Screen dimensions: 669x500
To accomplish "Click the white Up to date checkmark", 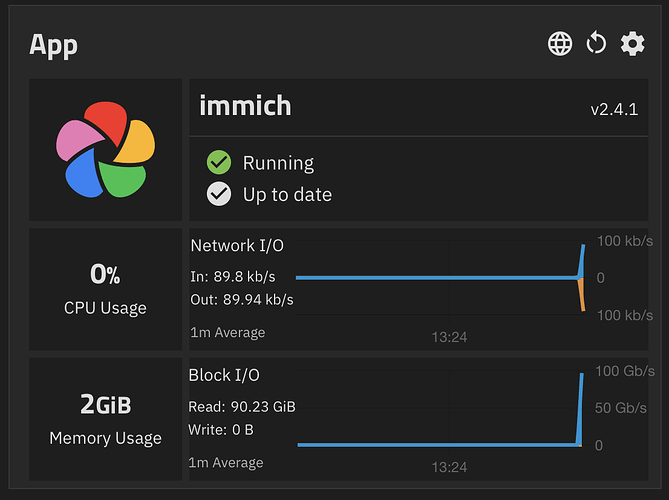I will pos(219,194).
